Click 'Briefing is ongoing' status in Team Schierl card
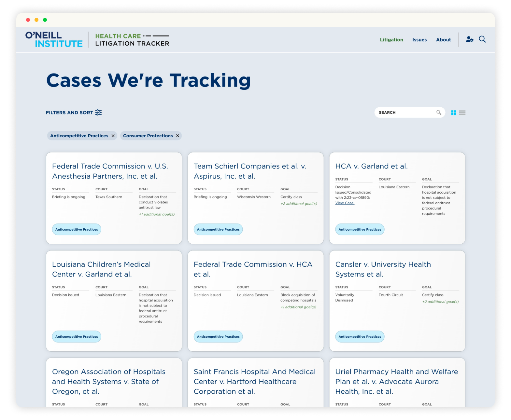The width and height of the screenshot is (511, 420). point(210,197)
